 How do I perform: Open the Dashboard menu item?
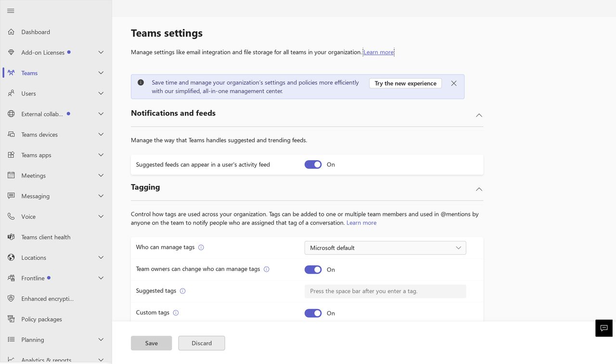pyautogui.click(x=56, y=32)
